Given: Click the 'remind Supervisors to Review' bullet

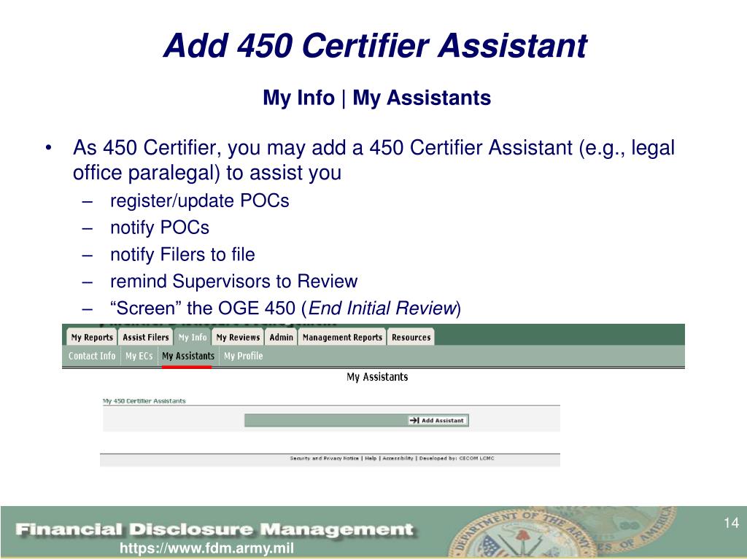Looking at the screenshot, I should tap(233, 281).
